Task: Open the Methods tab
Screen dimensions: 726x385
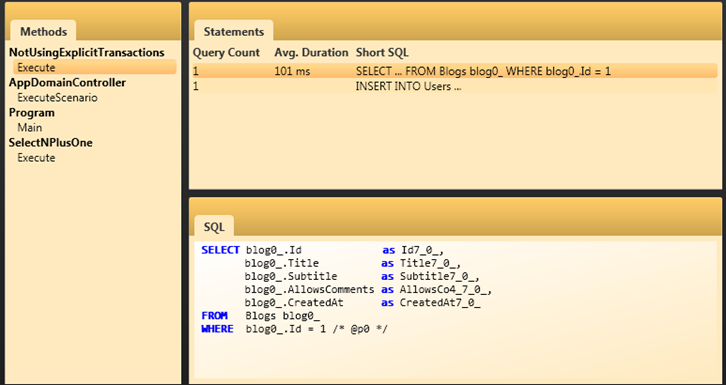Action: (44, 31)
